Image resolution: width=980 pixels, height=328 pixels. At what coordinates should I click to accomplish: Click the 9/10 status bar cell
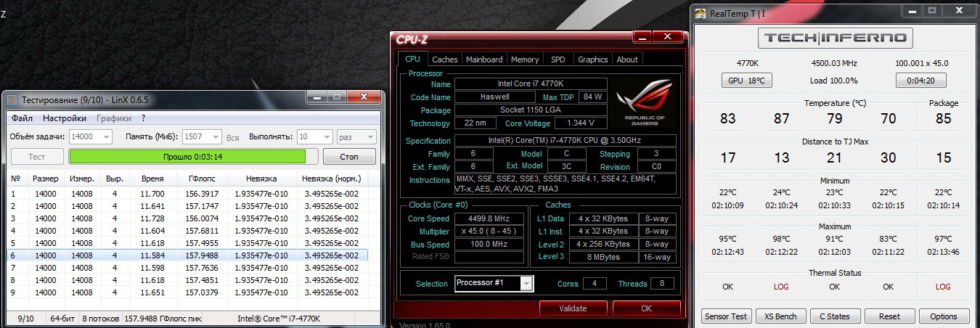(25, 319)
